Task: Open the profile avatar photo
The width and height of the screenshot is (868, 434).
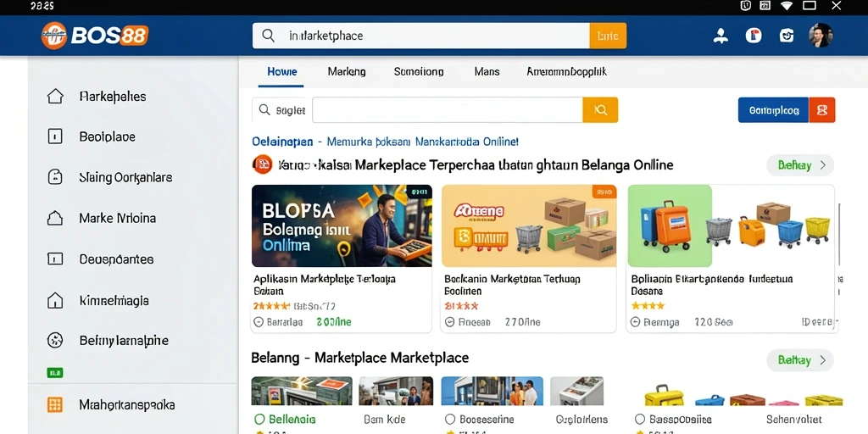Action: click(821, 36)
